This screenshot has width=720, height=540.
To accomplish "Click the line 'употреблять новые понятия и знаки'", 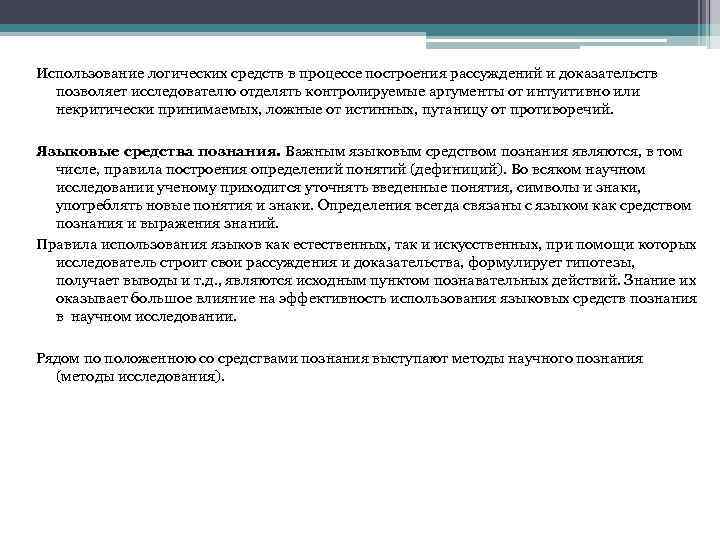I will [x=373, y=206].
